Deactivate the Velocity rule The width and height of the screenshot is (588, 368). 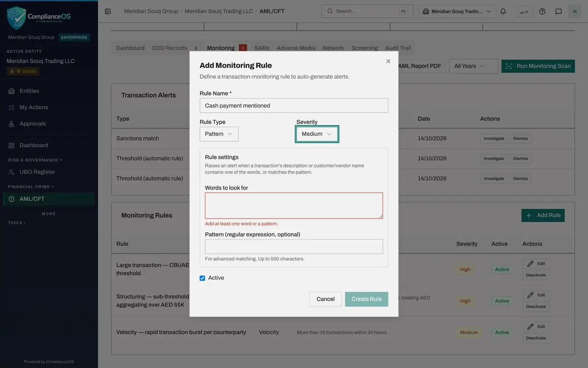click(x=536, y=338)
